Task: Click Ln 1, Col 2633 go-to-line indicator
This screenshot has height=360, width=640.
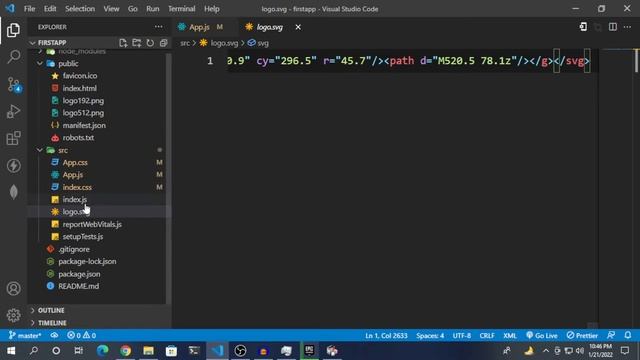Action: click(x=386, y=336)
